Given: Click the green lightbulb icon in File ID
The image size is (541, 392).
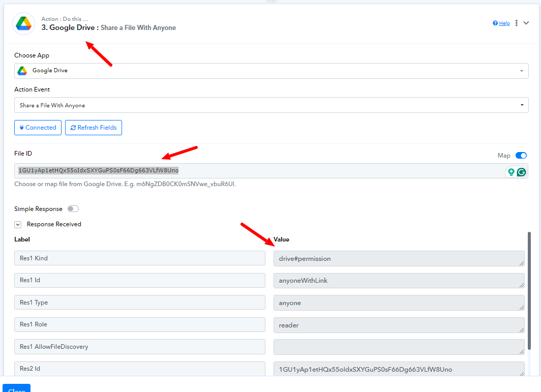Looking at the screenshot, I should pos(511,172).
